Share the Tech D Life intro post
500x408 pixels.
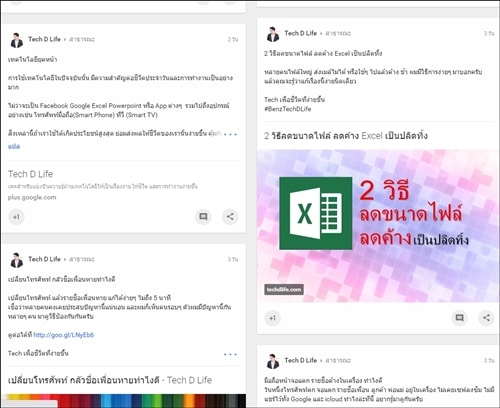(230, 217)
